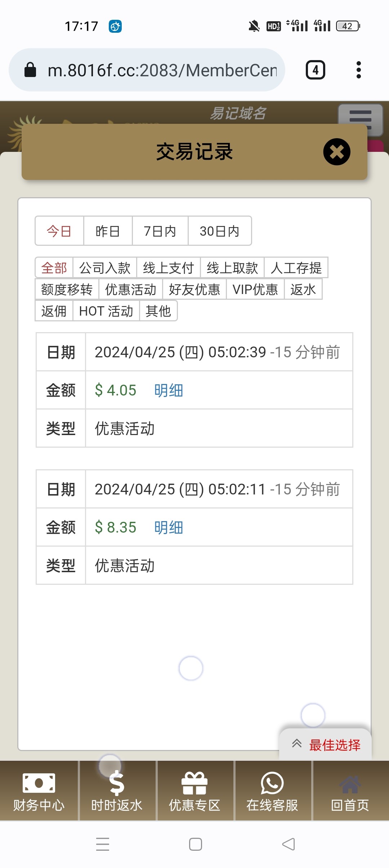Expand the 最佳选择 panel

pyautogui.click(x=326, y=745)
